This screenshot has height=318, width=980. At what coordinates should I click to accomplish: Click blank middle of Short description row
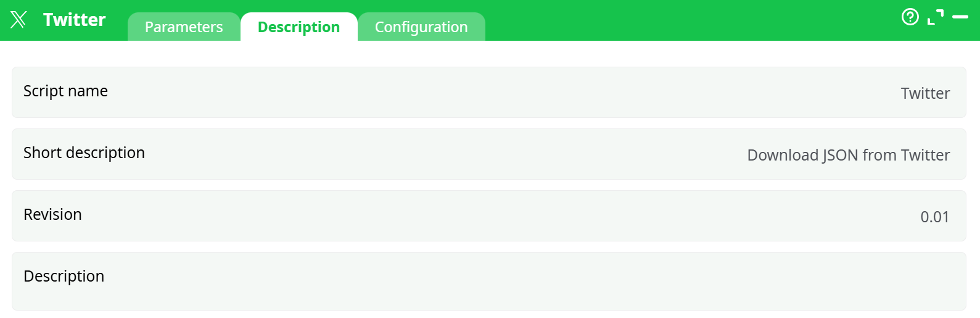(x=432, y=154)
